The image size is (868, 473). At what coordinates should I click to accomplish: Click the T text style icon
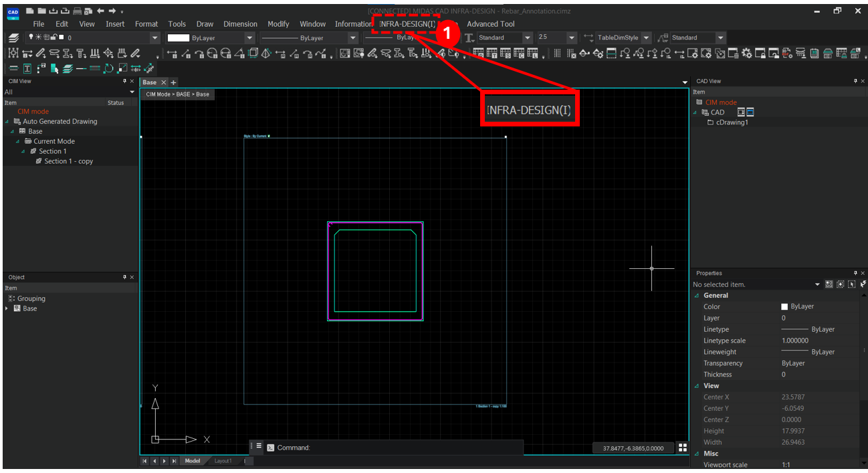tap(469, 38)
